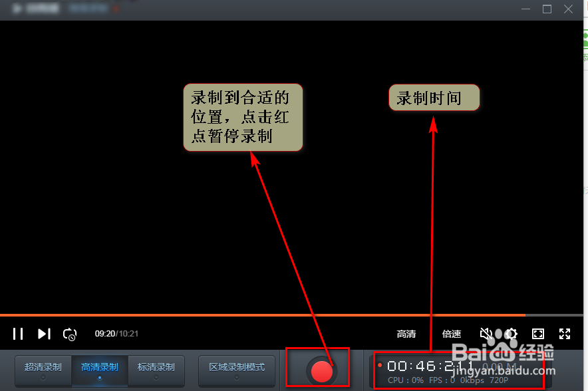Mute audio with the speaker toggle
The width and height of the screenshot is (588, 391).
click(x=486, y=334)
